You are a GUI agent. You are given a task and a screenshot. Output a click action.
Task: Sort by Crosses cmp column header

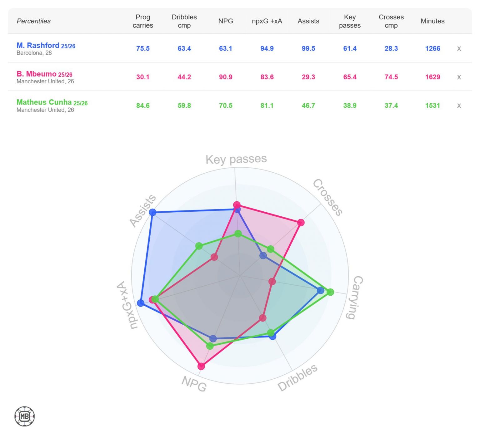coord(391,21)
